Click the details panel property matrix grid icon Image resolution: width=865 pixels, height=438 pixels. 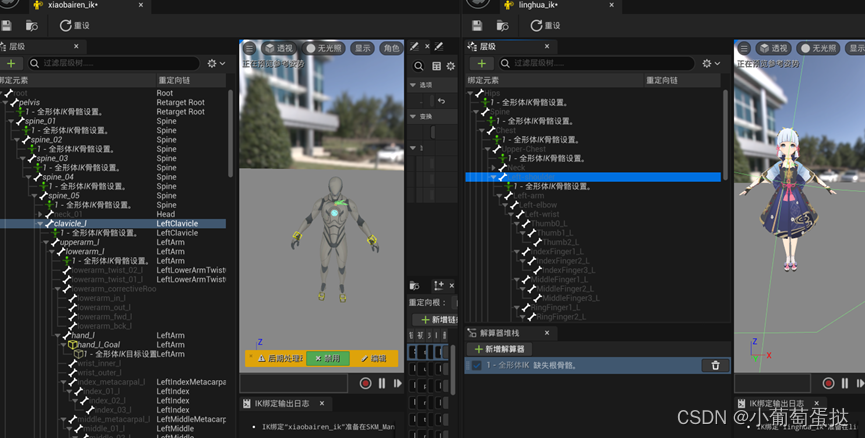436,66
